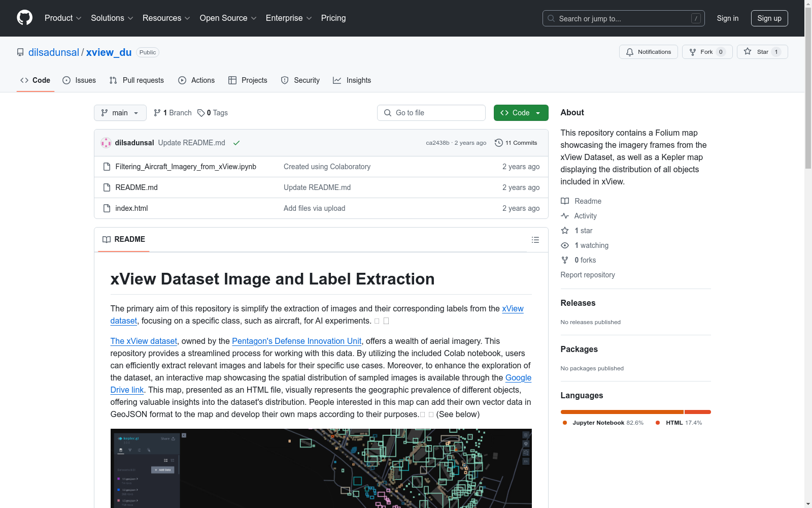The height and width of the screenshot is (508, 812).
Task: Open the README outline icon
Action: 535,240
